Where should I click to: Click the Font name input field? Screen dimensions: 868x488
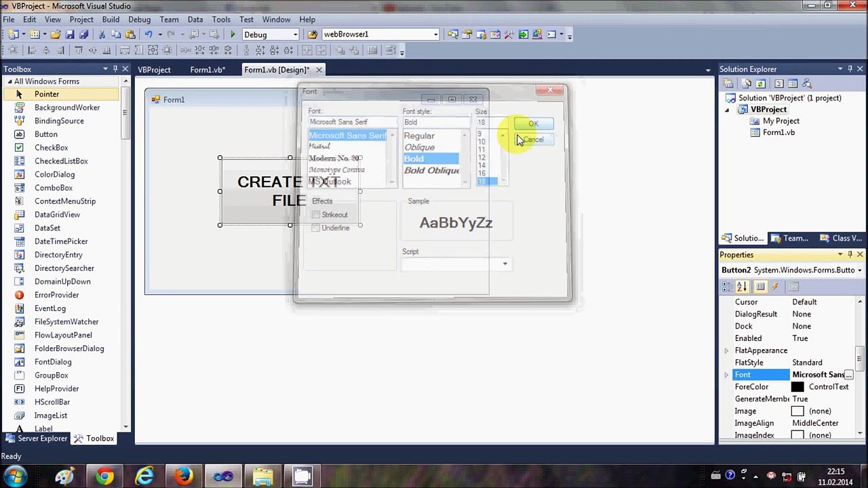click(351, 122)
